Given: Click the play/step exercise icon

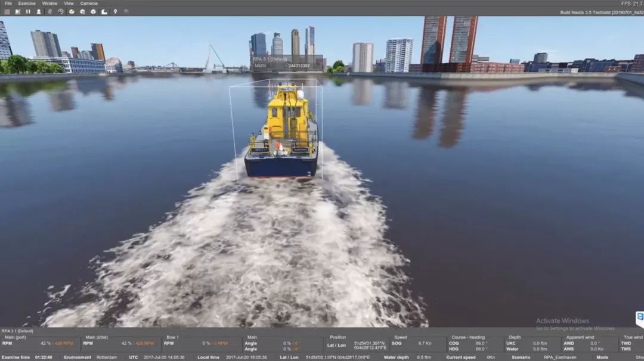Looking at the screenshot, I should 17,11.
